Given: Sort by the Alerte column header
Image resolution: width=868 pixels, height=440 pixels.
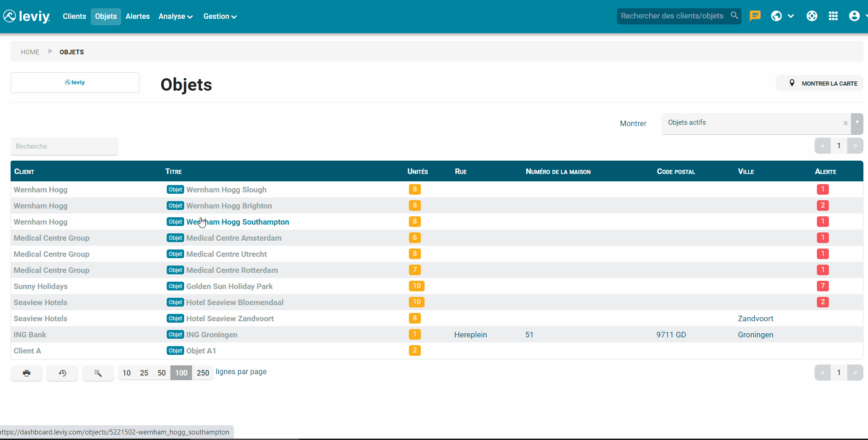Looking at the screenshot, I should (826, 171).
